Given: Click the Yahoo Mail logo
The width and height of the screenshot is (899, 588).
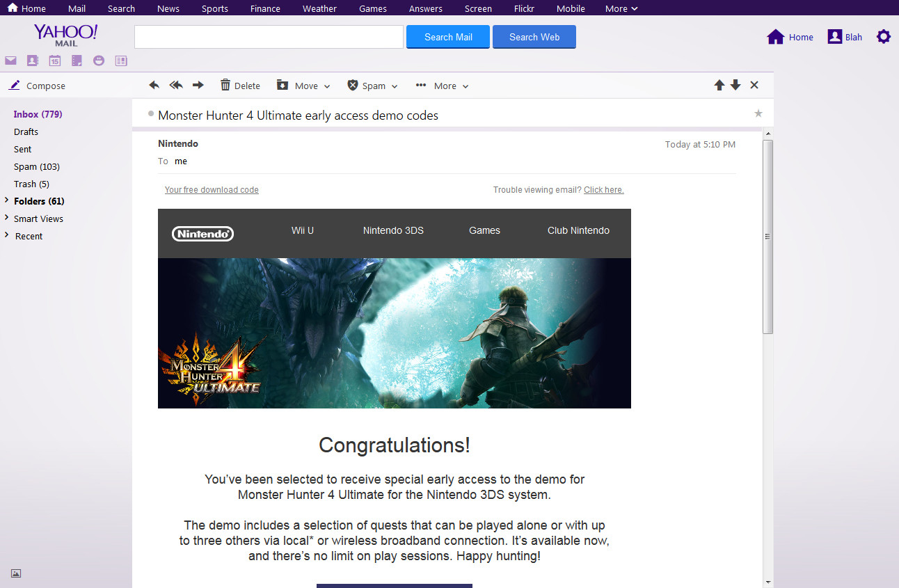Looking at the screenshot, I should pos(66,35).
